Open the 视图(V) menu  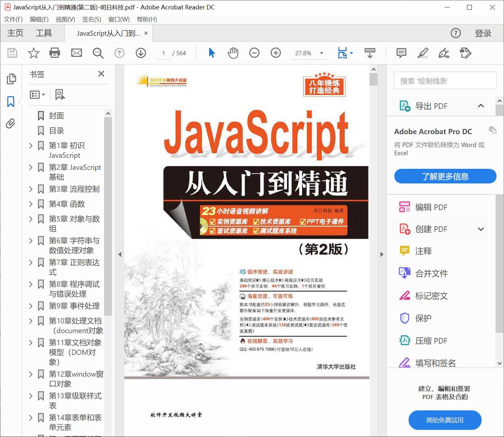coord(65,19)
